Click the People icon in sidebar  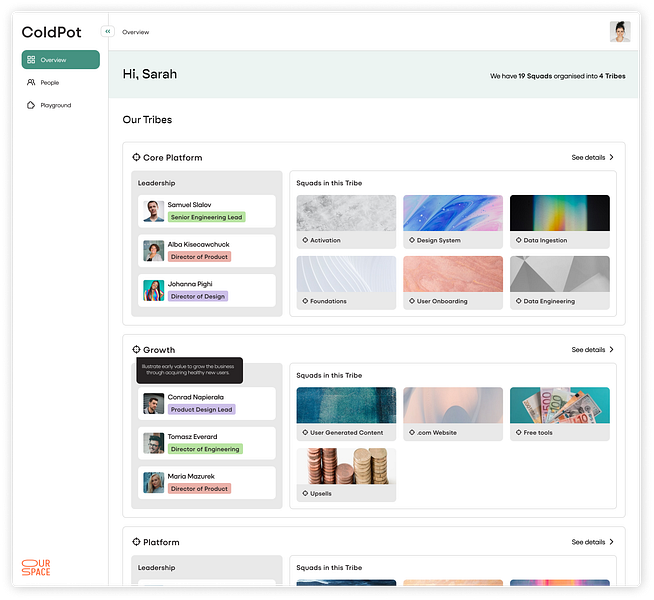coord(31,82)
